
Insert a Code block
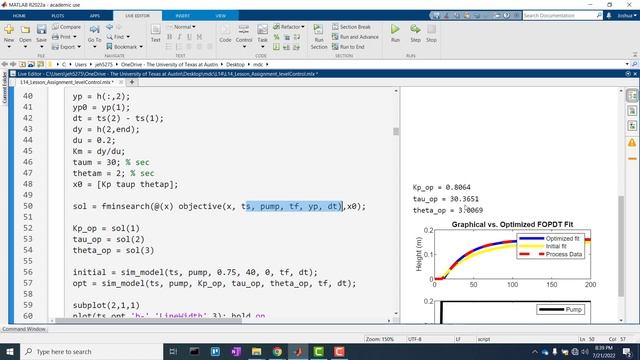click(225, 33)
